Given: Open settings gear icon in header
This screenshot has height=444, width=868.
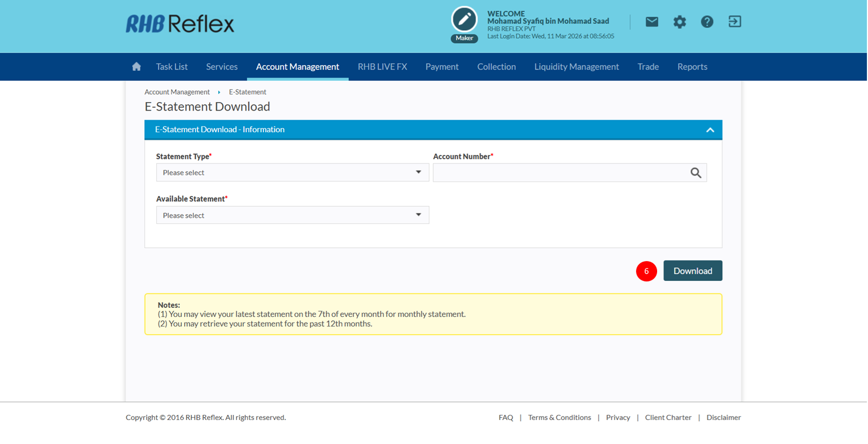Looking at the screenshot, I should click(x=679, y=22).
